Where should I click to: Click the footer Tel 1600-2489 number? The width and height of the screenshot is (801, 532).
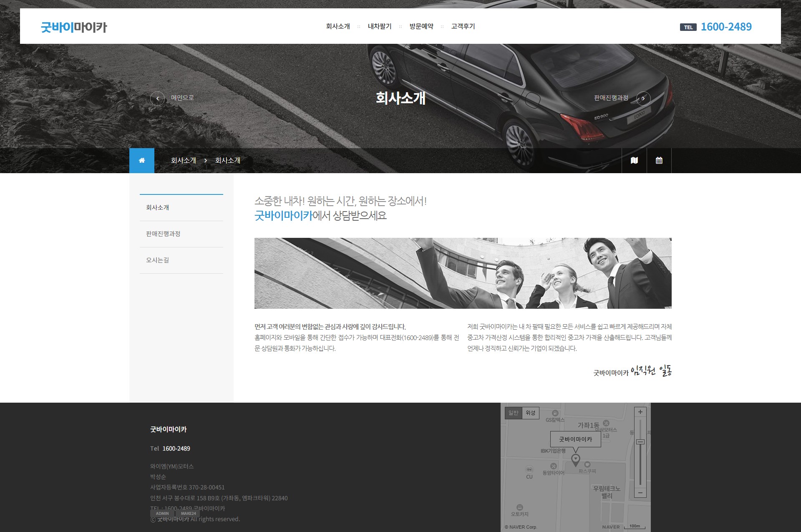coord(176,449)
